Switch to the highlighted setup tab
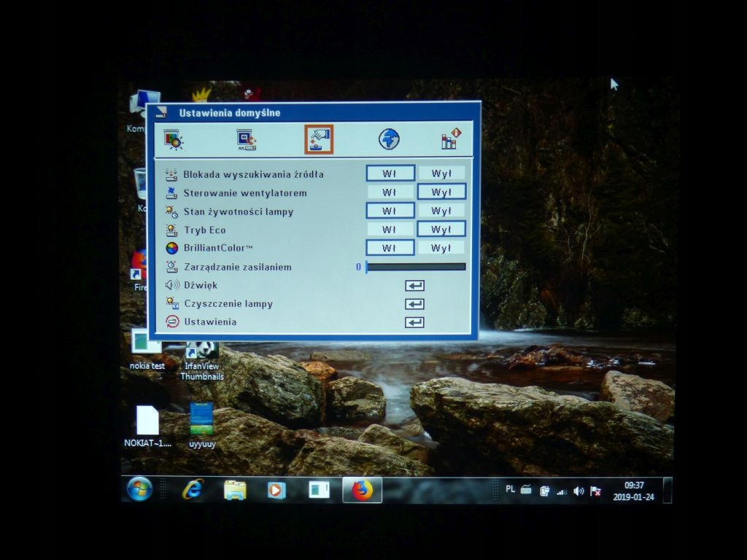The height and width of the screenshot is (560, 747). 319,138
